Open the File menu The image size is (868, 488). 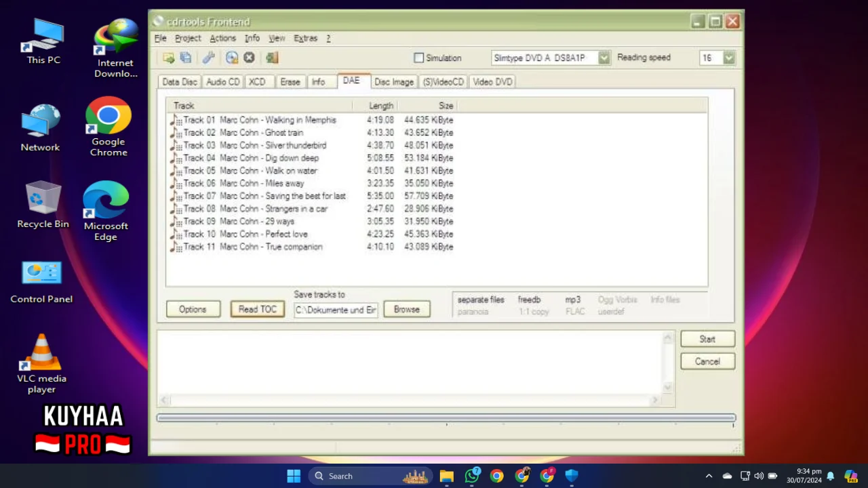point(160,39)
